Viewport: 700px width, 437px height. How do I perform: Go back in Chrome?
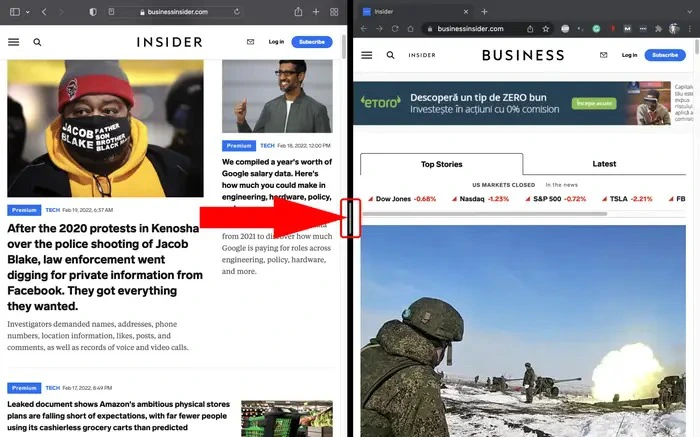pyautogui.click(x=364, y=29)
